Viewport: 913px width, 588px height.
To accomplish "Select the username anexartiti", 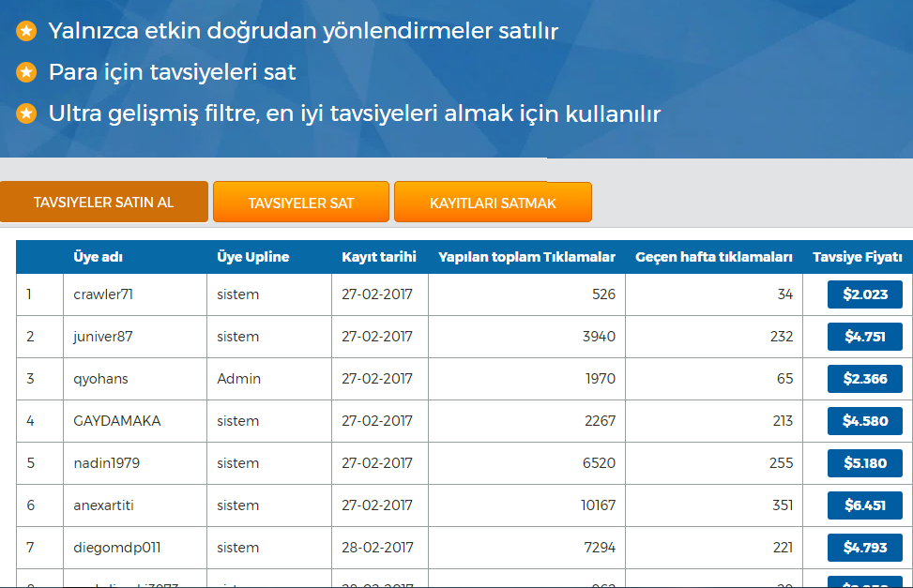I will coord(103,505).
